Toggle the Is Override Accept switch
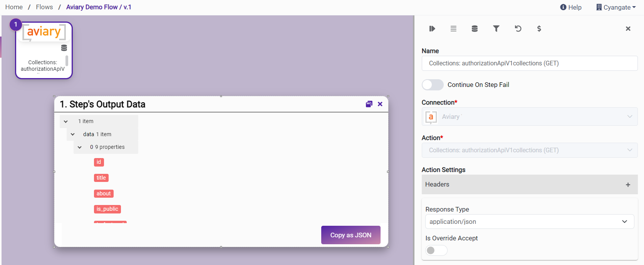 point(436,250)
